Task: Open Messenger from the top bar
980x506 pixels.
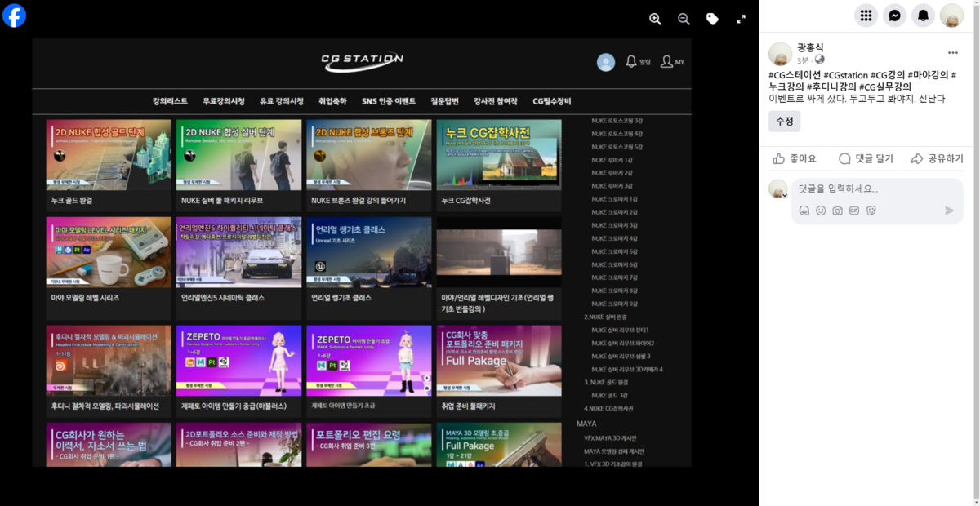Action: [894, 16]
